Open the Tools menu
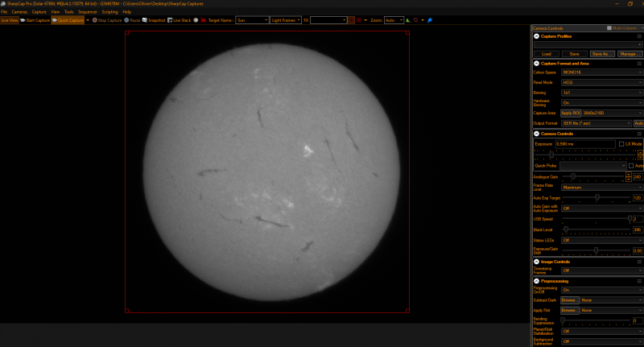The image size is (644, 347). point(69,12)
